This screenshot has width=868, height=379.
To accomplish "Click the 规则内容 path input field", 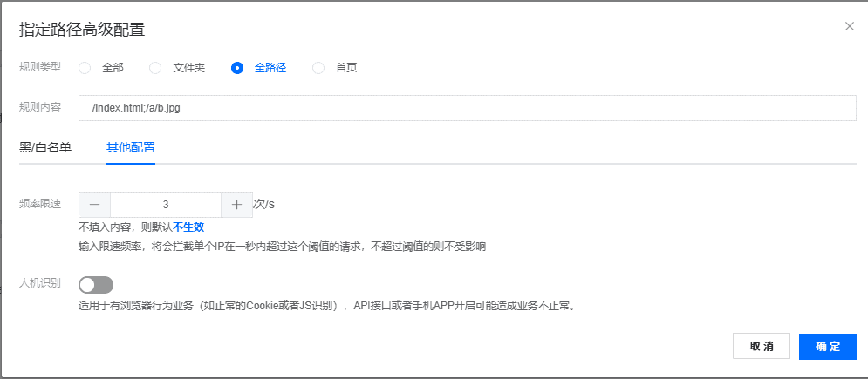I will 467,108.
